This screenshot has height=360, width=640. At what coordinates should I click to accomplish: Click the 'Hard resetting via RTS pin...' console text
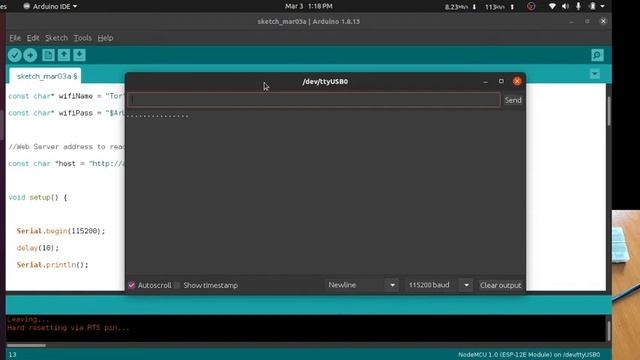point(68,328)
